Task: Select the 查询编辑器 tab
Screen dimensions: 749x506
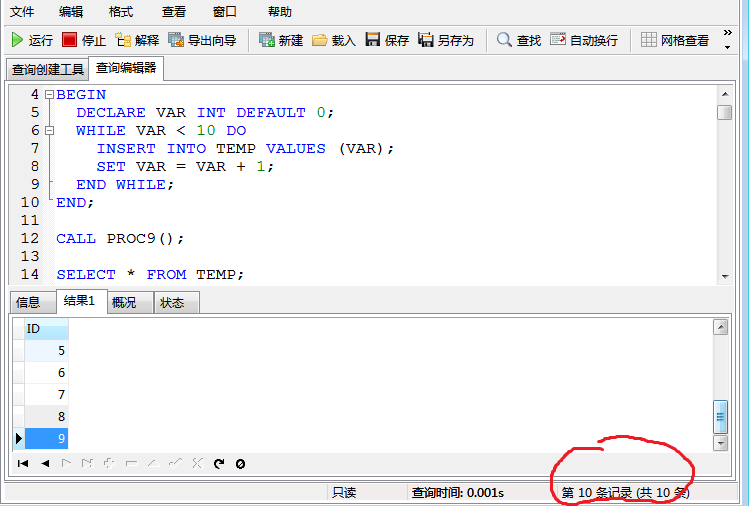Action: tap(126, 68)
